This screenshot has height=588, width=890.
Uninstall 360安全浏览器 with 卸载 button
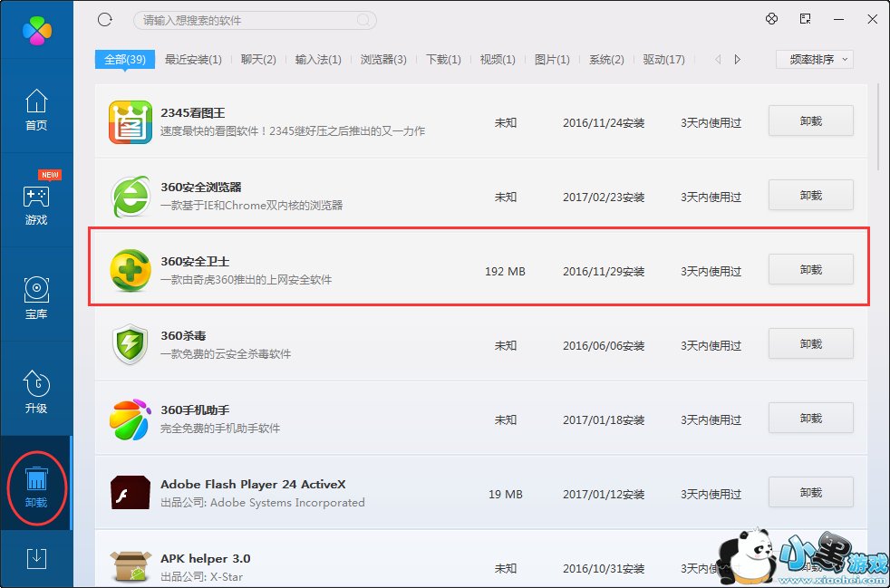811,195
